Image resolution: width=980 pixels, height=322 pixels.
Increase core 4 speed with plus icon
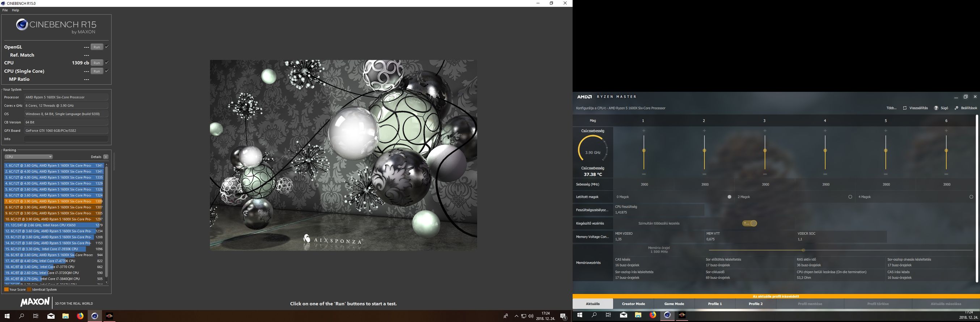[x=825, y=130]
